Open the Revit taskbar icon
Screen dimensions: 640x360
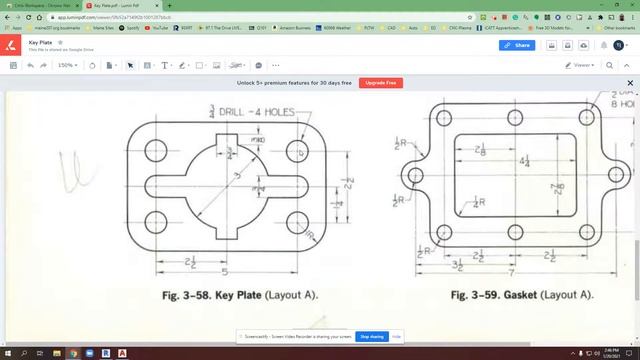106,353
